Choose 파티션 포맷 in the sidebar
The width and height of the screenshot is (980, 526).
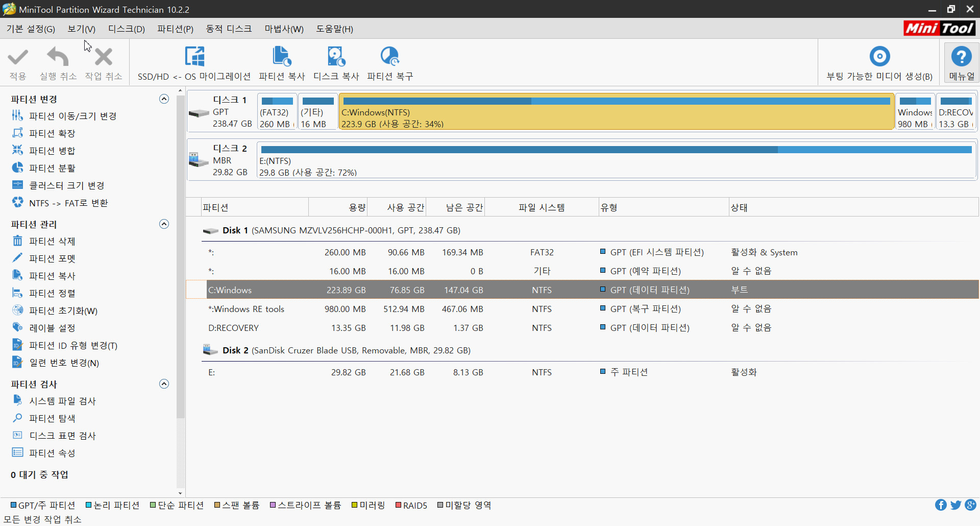(x=44, y=258)
